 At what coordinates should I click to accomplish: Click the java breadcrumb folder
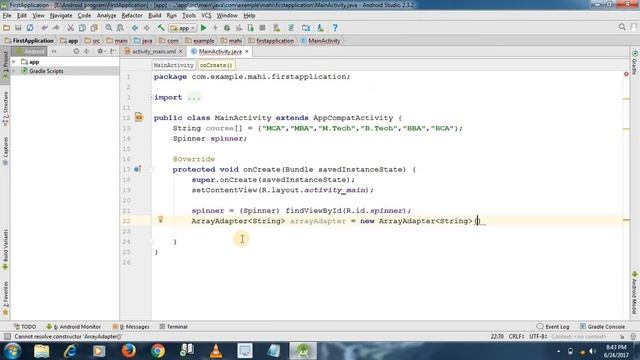tap(144, 41)
